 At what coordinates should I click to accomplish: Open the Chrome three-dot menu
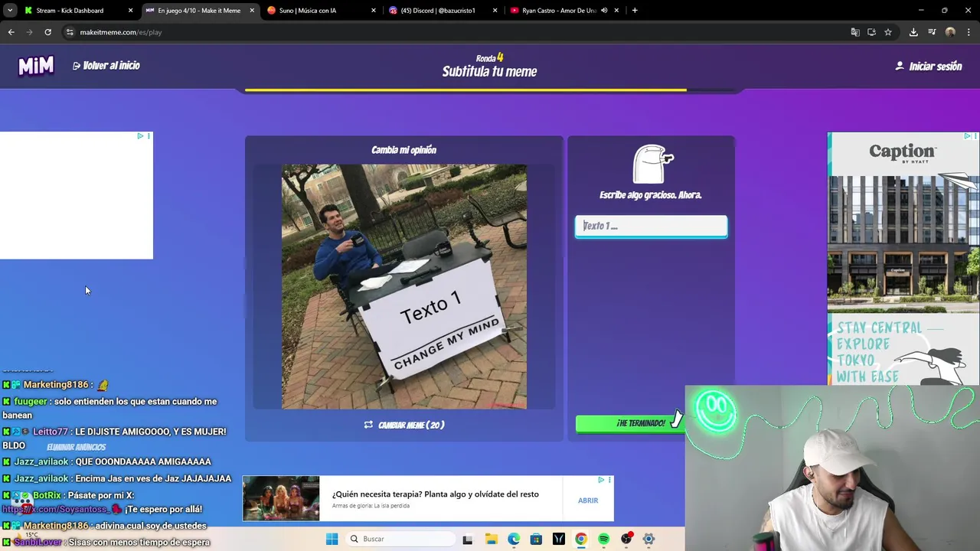[969, 32]
